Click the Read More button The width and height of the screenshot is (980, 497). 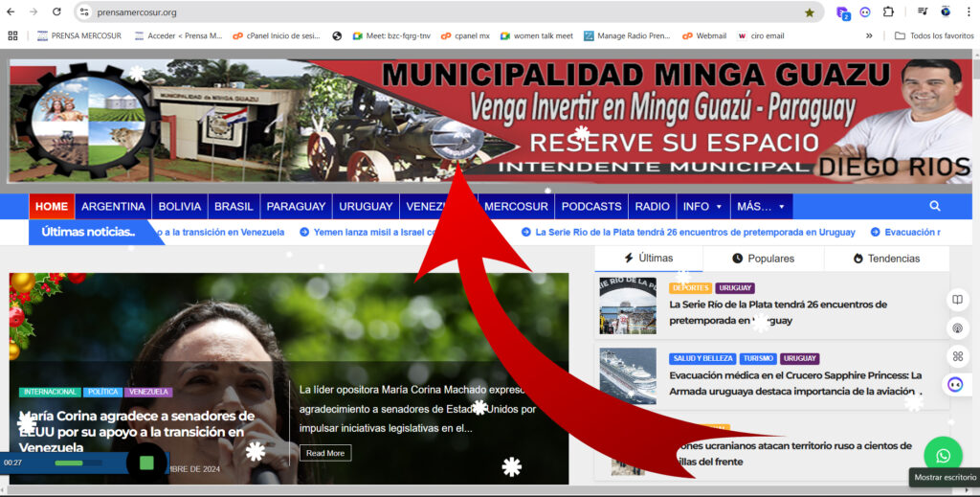[324, 453]
